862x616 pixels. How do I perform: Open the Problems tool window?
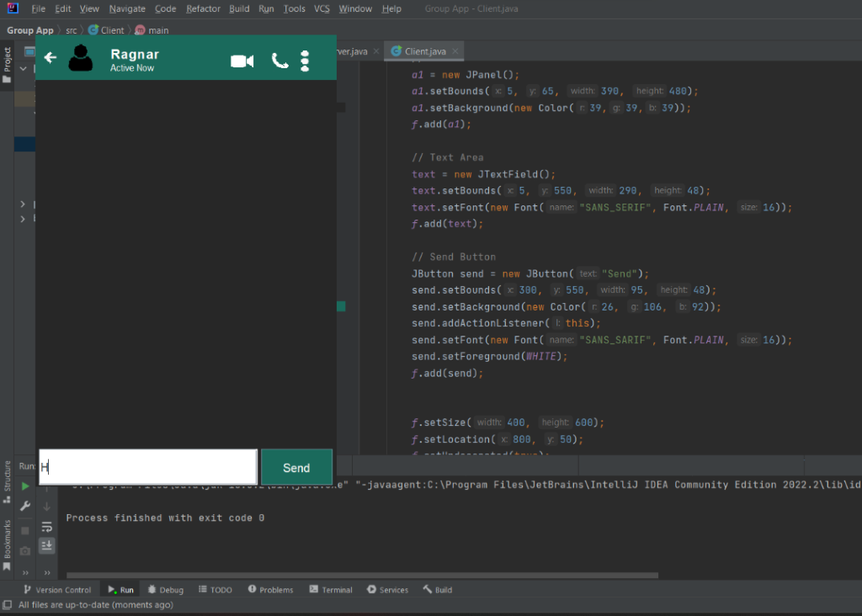point(270,590)
